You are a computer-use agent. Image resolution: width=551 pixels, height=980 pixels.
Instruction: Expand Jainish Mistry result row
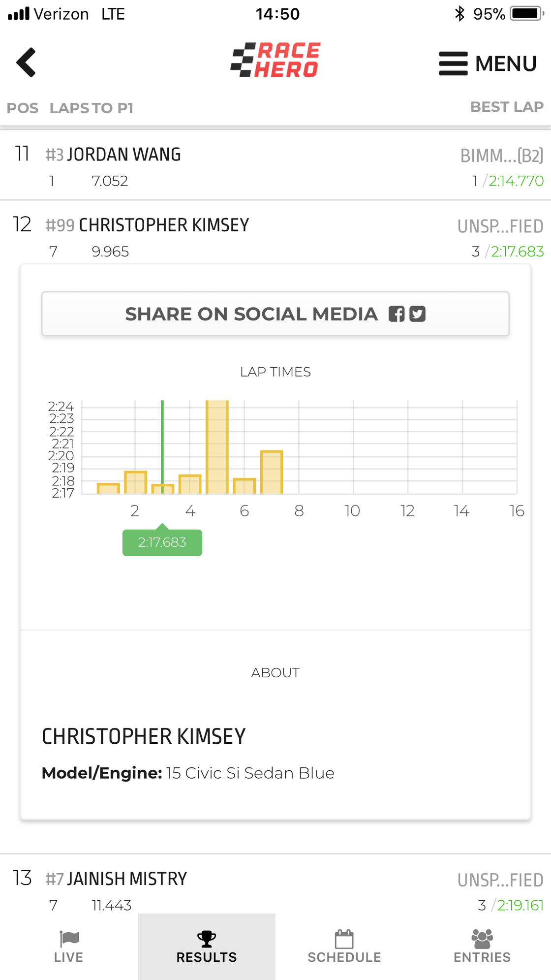[275, 890]
